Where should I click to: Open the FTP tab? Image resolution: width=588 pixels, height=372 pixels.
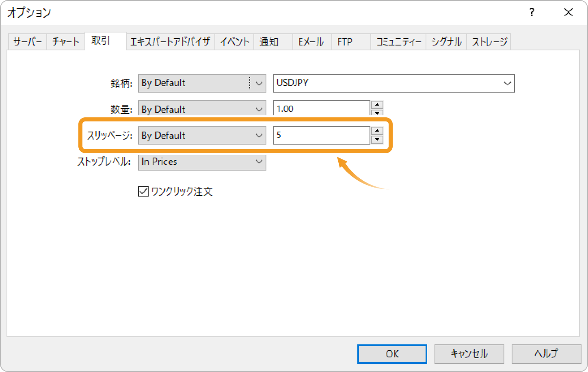point(351,42)
